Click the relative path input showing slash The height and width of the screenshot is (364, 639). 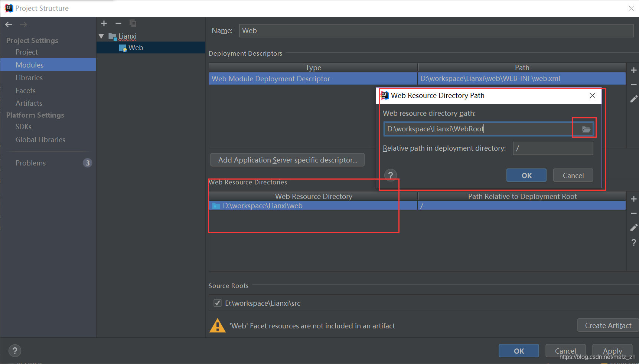[552, 148]
